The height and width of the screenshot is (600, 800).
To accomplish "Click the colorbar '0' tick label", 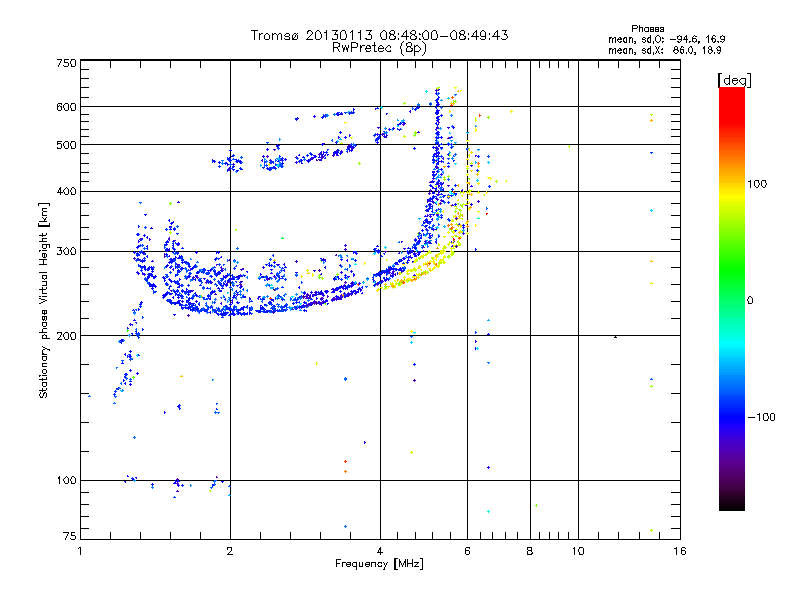I will (x=750, y=301).
